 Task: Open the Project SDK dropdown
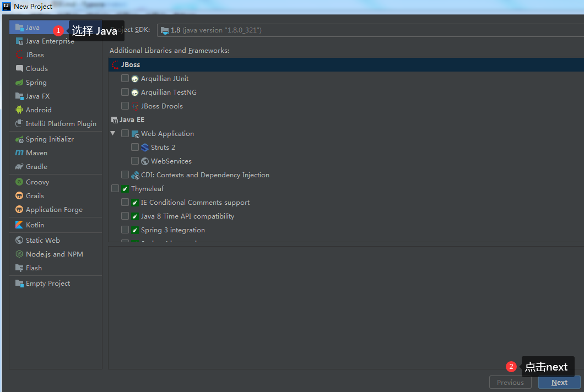pos(370,30)
